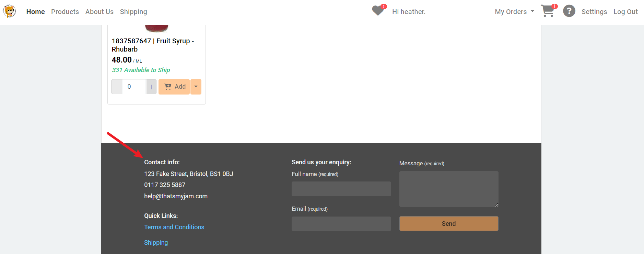Viewport: 644px width, 254px height.
Task: Expand the Add button dropdown arrow
Action: click(x=196, y=87)
